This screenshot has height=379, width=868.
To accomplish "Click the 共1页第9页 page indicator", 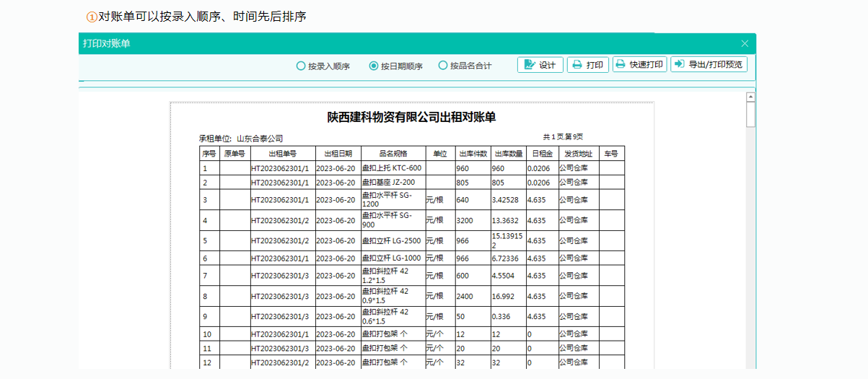I will [563, 136].
